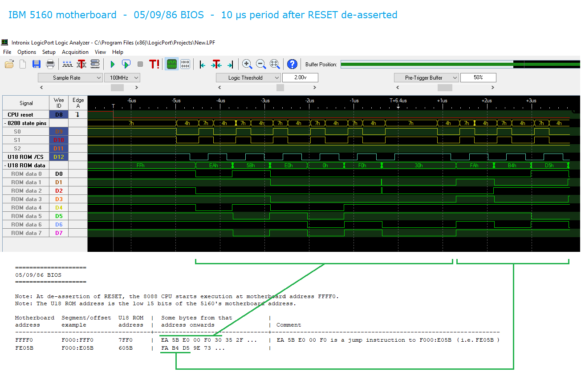Click the open project folder icon

point(9,64)
